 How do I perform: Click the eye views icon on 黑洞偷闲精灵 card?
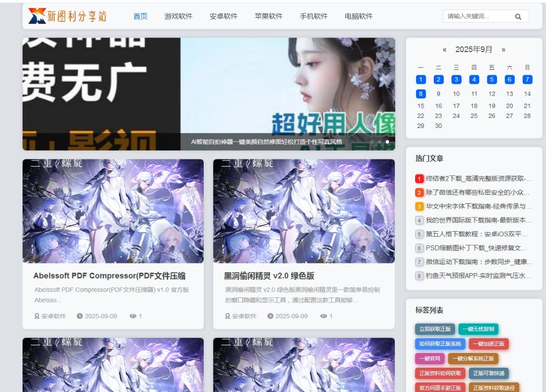pos(324,316)
